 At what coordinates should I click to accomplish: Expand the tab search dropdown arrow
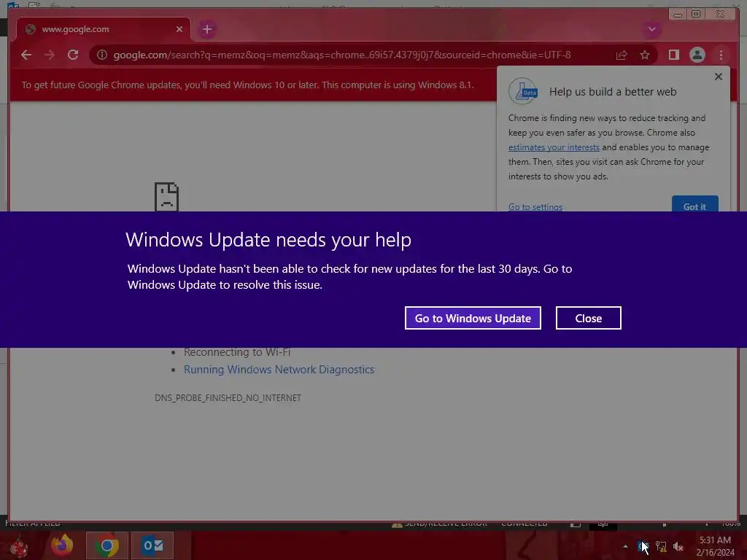pos(651,29)
